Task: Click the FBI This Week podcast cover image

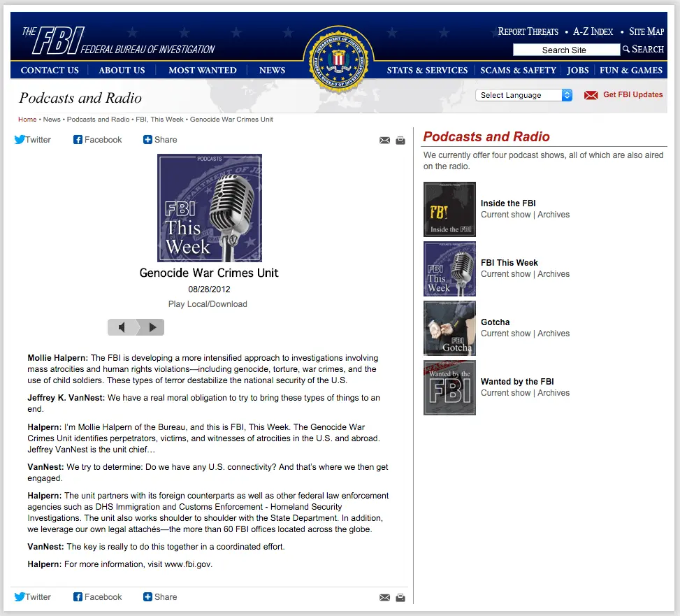Action: pos(210,208)
